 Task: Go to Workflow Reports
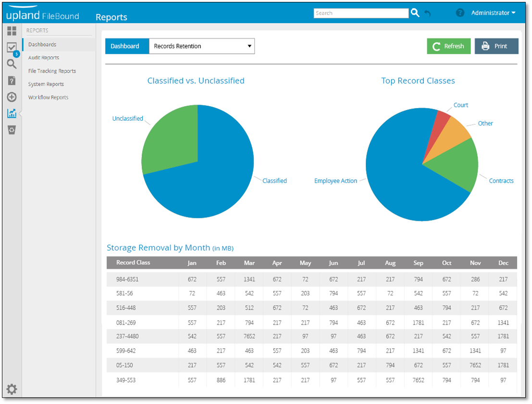pos(48,98)
